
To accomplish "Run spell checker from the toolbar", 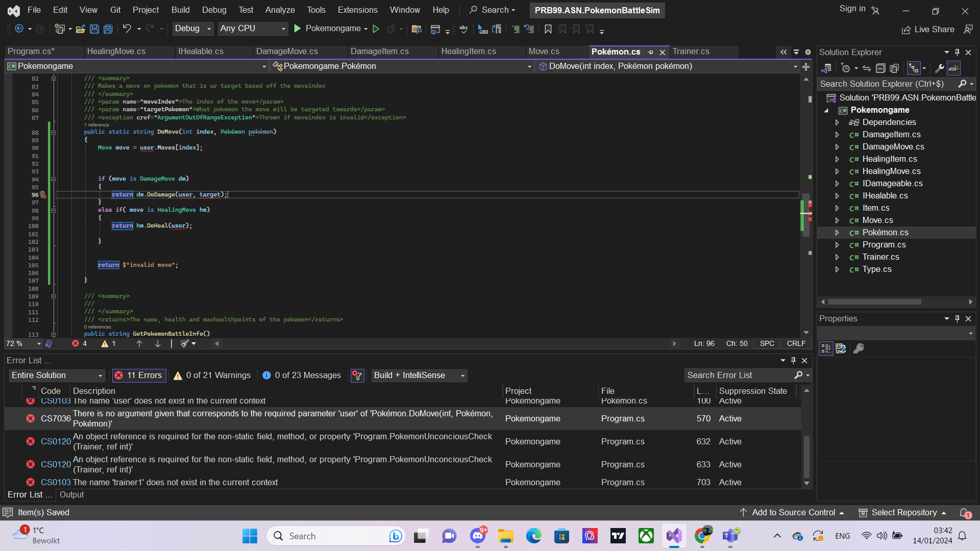I will coord(463,29).
